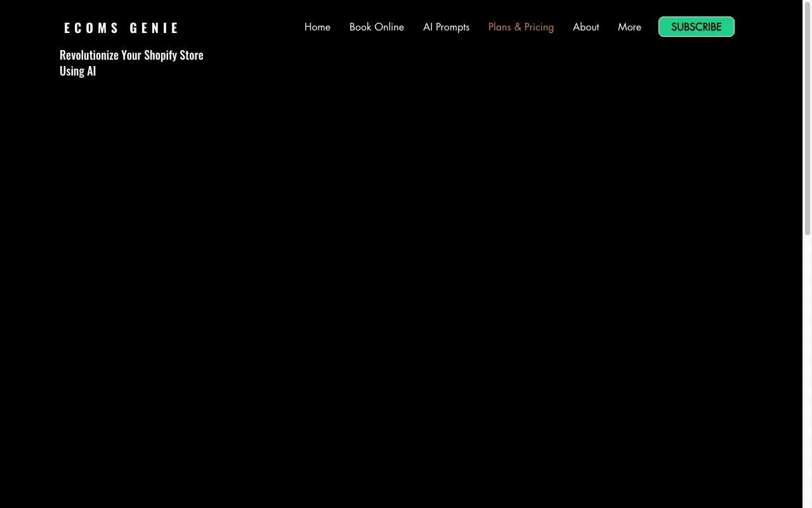
Task: Click the ECOMS GENIE site logo
Action: tap(122, 28)
